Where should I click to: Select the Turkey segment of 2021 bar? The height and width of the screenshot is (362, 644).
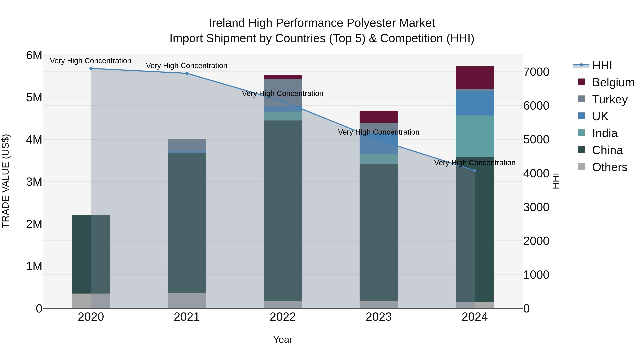[187, 145]
